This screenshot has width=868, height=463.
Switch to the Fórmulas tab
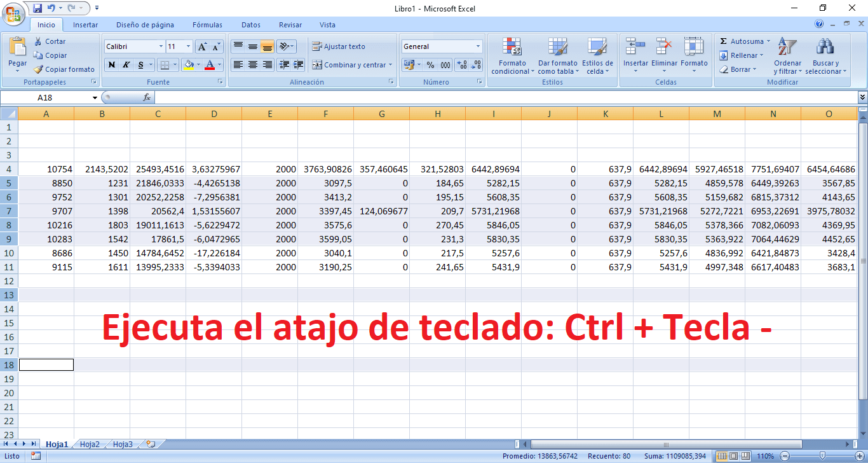tap(207, 25)
